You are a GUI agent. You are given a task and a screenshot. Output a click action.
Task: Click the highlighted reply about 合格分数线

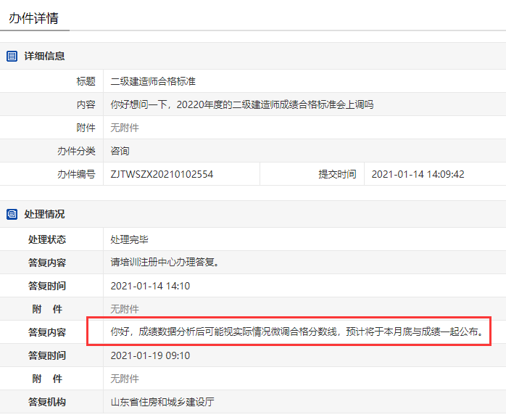pos(297,332)
